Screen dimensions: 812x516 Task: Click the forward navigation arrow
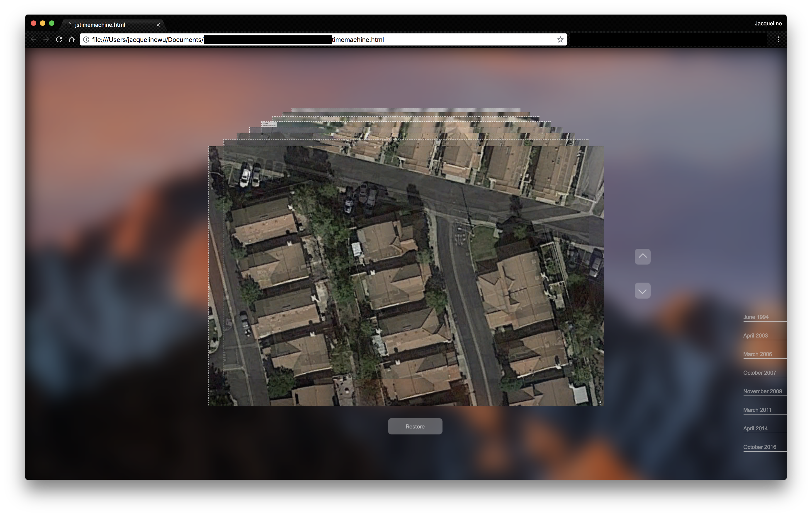tap(46, 39)
